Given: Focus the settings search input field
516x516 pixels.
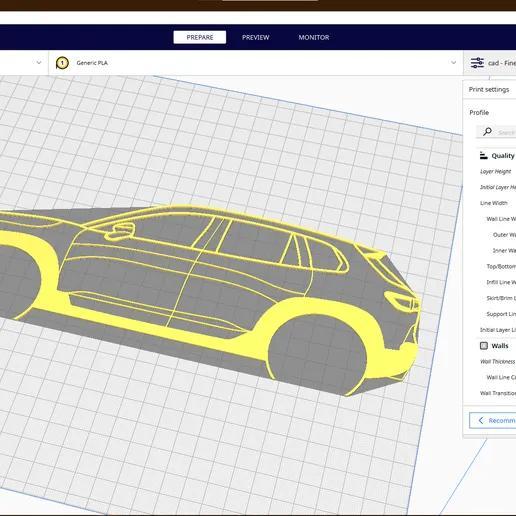Looking at the screenshot, I should [496, 132].
